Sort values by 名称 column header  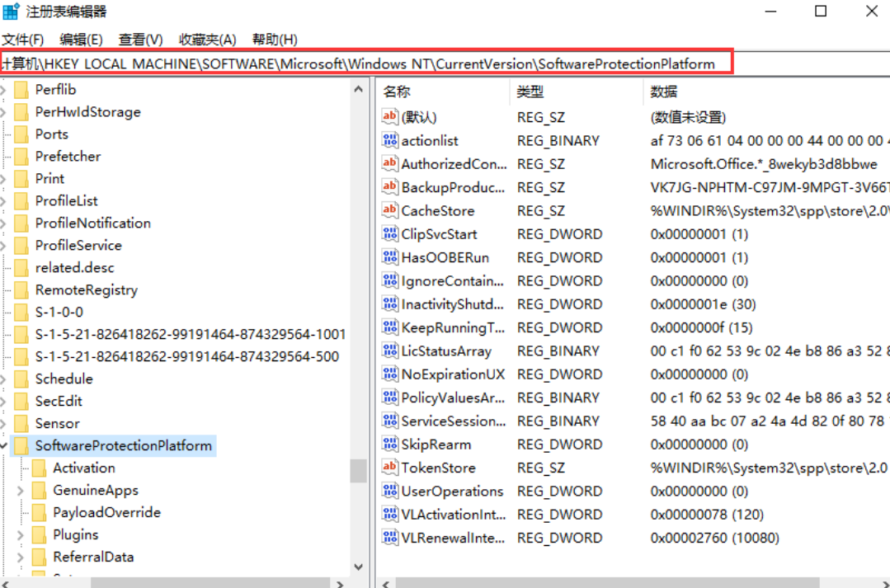(443, 92)
